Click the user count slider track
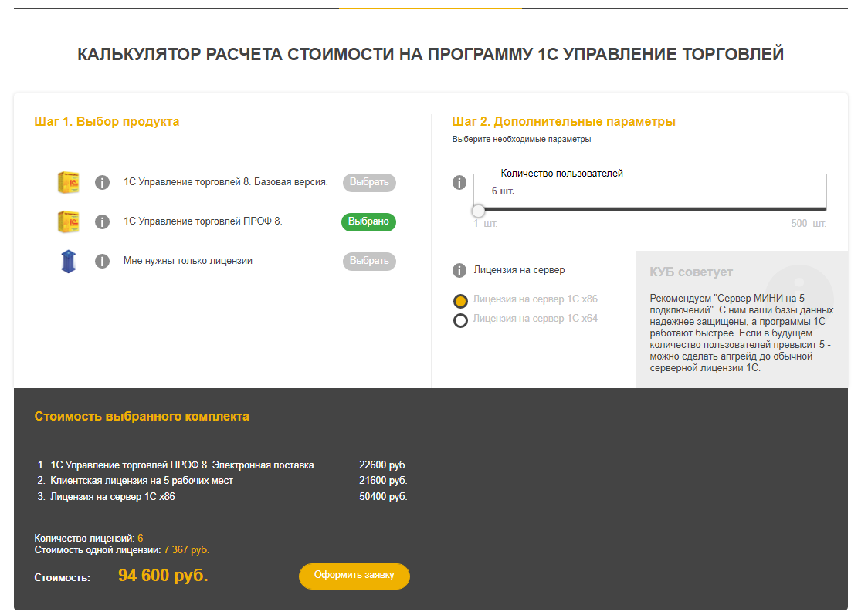The width and height of the screenshot is (868, 615). point(650,209)
